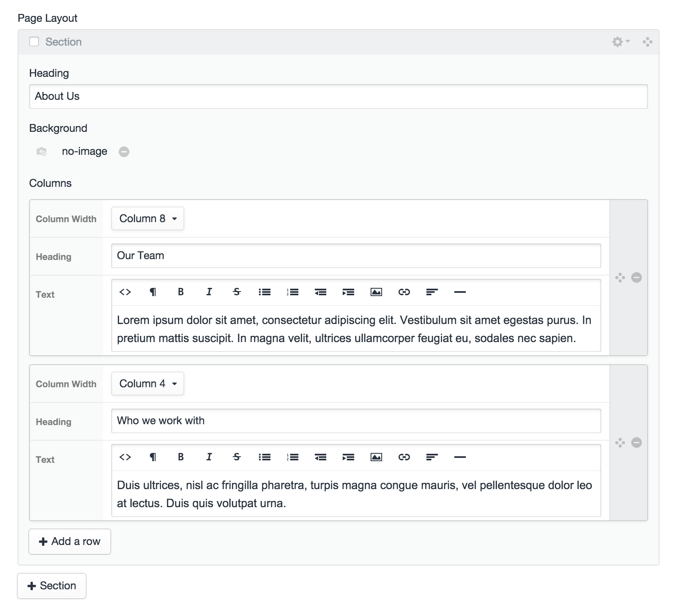The height and width of the screenshot is (616, 678).
Task: Click the About Us heading input field
Action: [x=338, y=97]
